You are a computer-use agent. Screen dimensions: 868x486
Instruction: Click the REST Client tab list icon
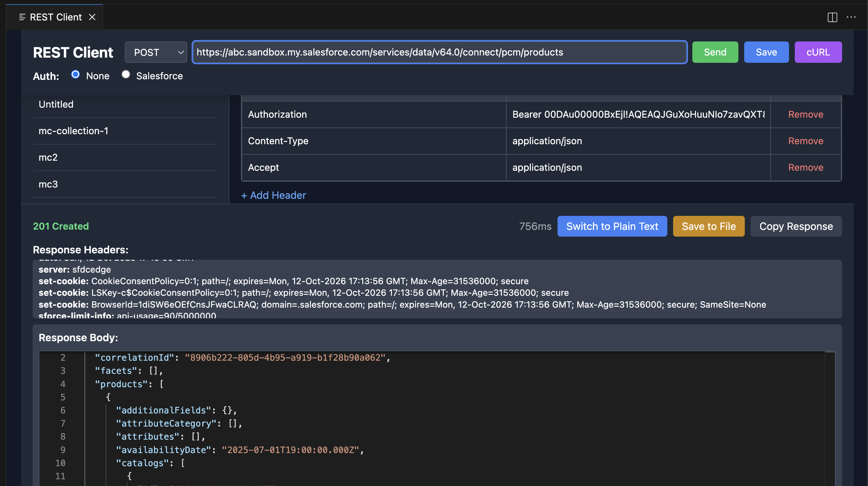(22, 17)
